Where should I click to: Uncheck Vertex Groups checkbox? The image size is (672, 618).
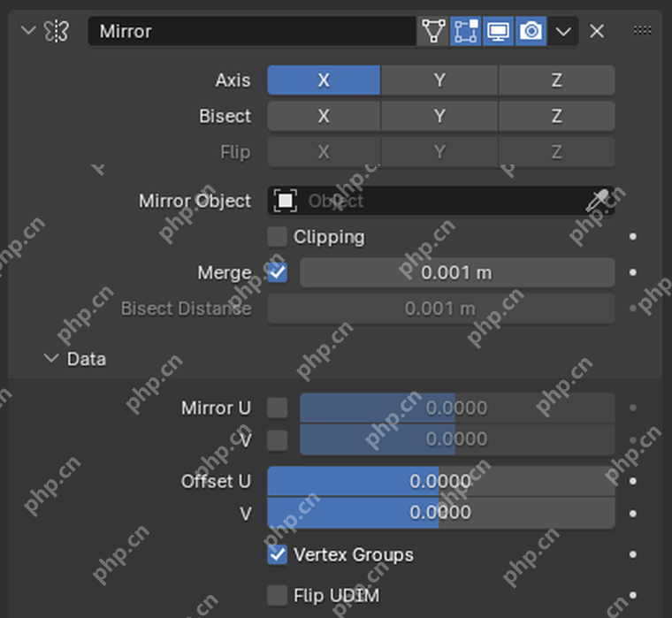pyautogui.click(x=278, y=554)
